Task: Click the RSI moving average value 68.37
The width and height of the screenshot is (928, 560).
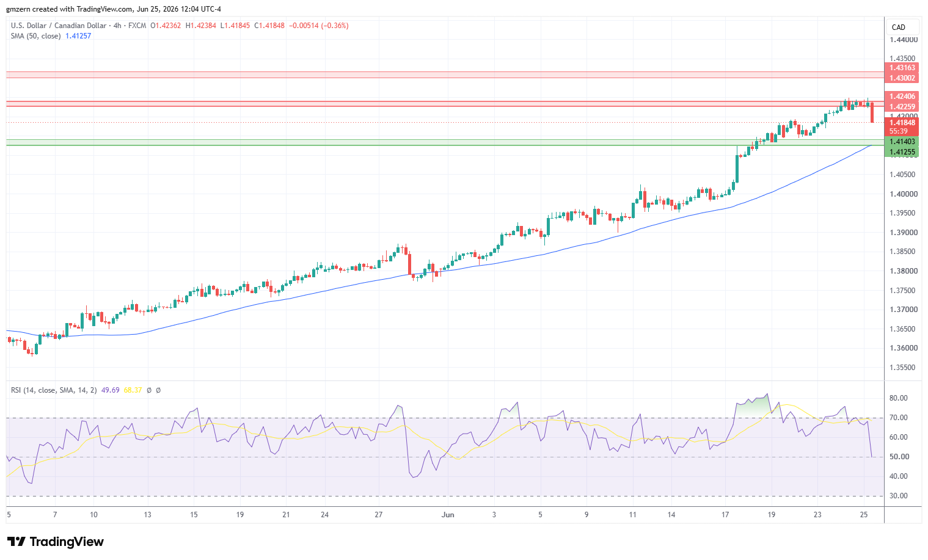Action: (x=133, y=390)
